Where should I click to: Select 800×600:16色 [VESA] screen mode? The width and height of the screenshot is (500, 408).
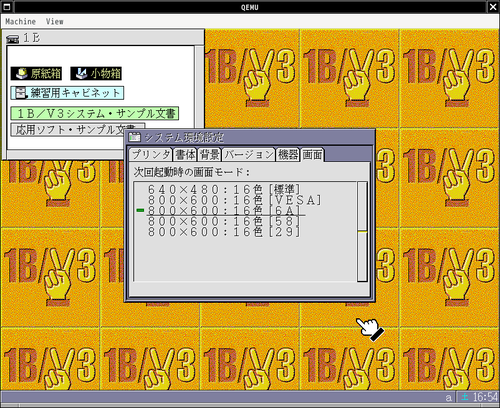[234, 200]
